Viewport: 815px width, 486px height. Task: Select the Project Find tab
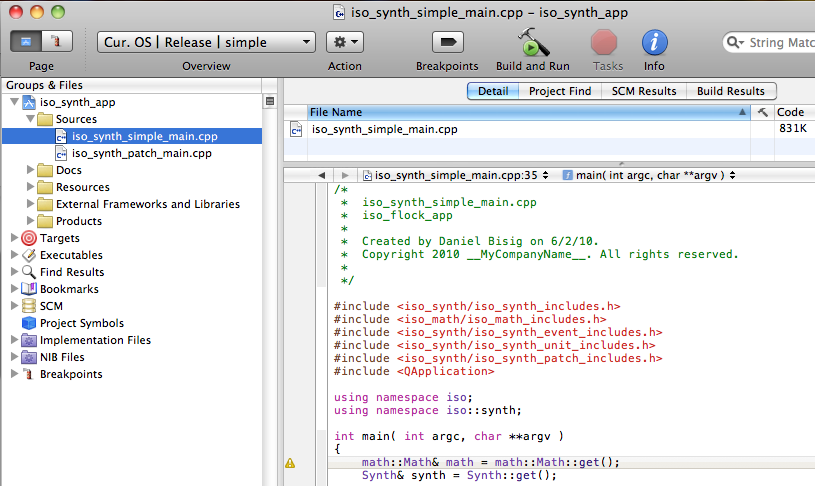pyautogui.click(x=560, y=91)
